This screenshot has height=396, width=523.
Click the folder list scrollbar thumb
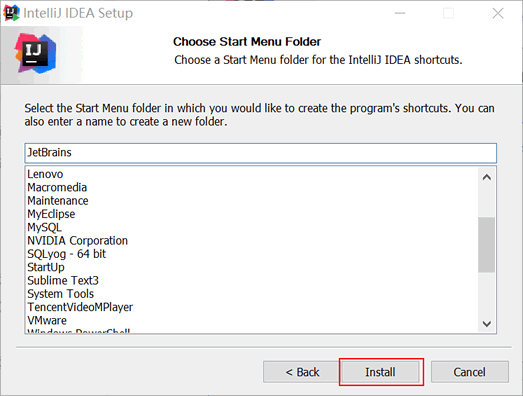487,245
